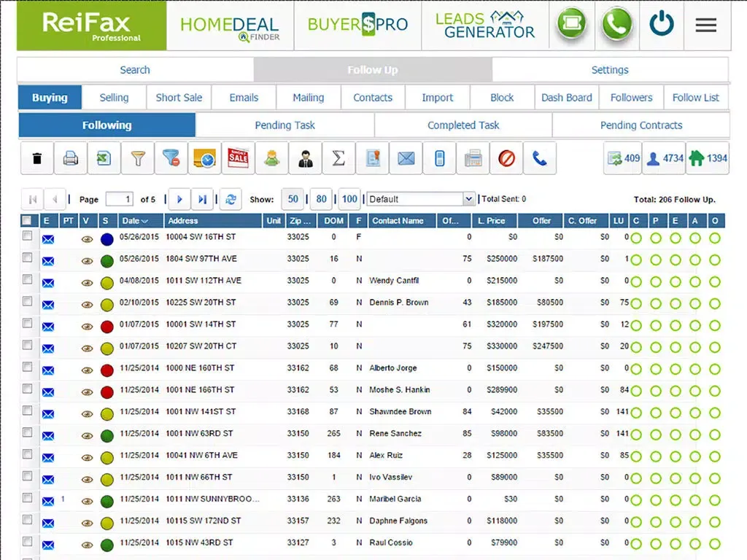Click the trash delete icon in toolbar

click(36, 158)
